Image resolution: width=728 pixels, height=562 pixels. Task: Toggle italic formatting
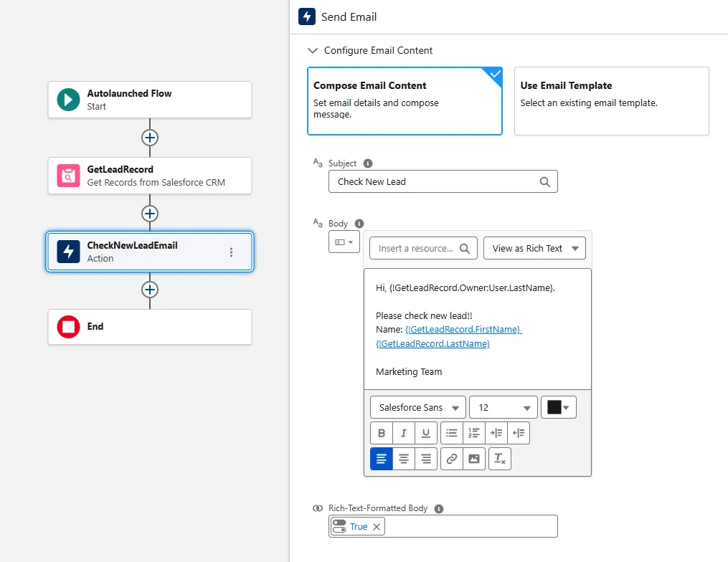[x=404, y=433]
